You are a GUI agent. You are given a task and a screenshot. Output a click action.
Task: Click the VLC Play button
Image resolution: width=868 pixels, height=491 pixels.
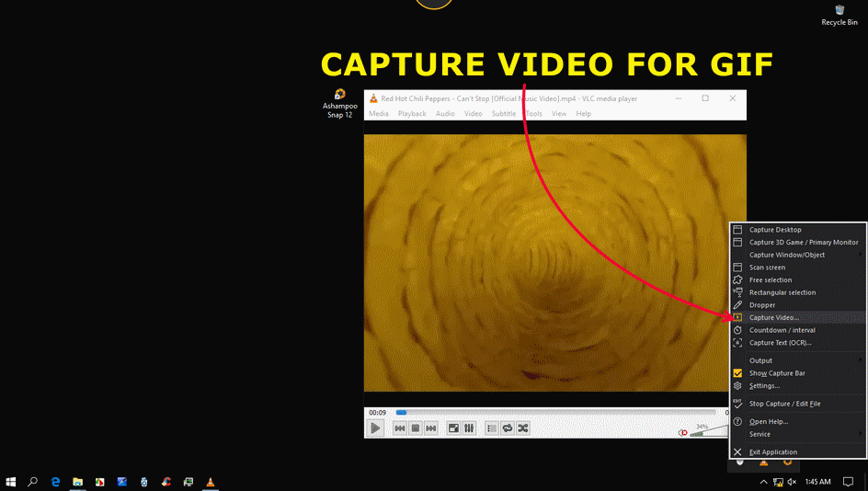point(375,428)
